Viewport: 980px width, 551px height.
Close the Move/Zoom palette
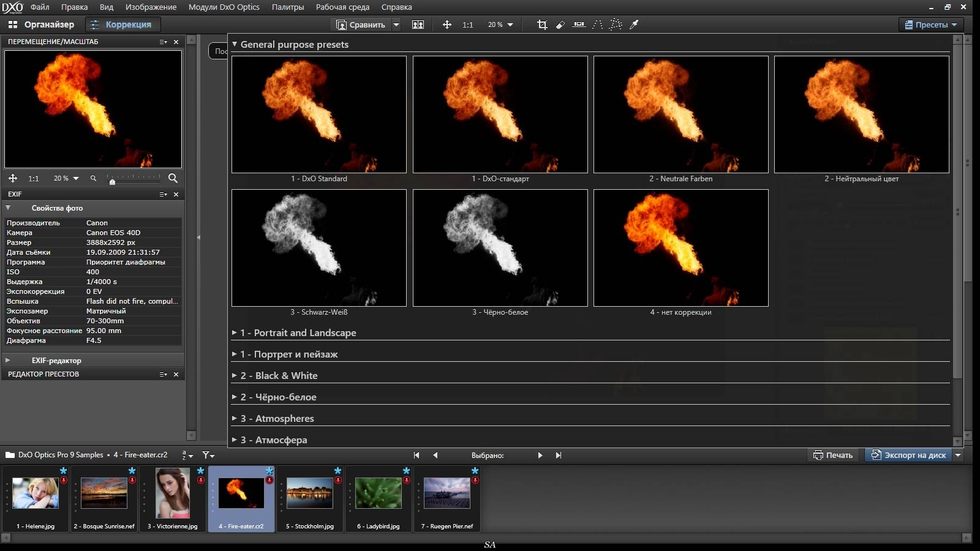click(176, 42)
